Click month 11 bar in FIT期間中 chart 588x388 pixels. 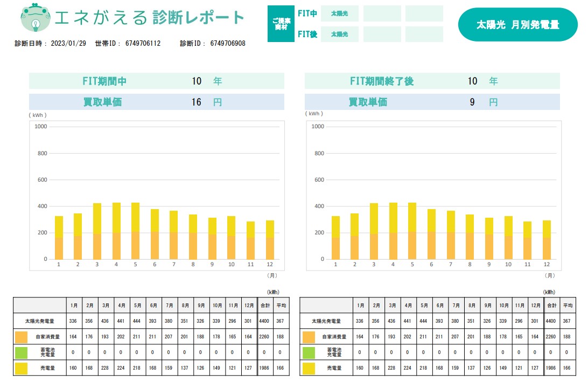tap(250, 240)
